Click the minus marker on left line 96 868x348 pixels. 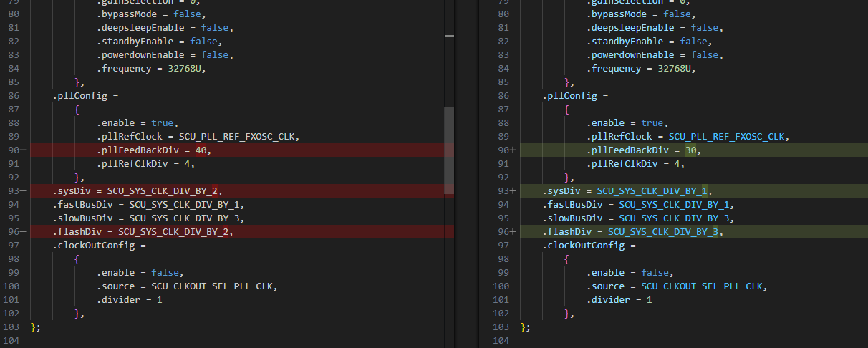pos(24,232)
